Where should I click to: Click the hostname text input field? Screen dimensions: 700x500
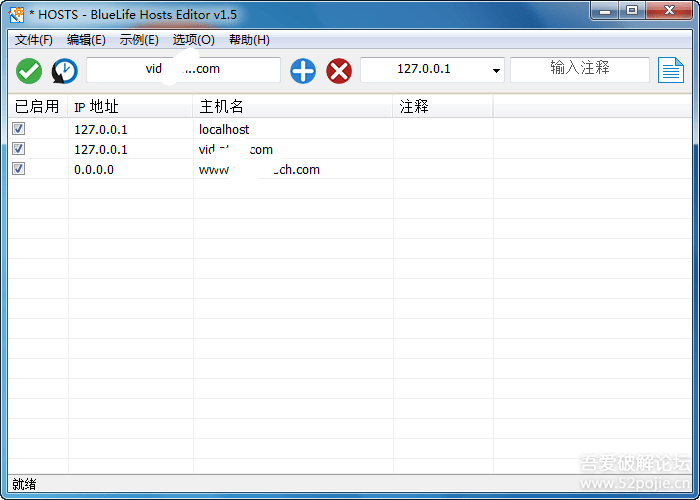click(x=183, y=70)
